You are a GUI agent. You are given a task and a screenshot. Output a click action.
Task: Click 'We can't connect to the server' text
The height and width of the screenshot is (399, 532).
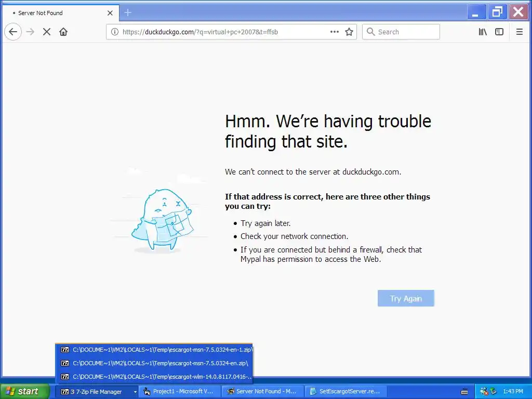pos(313,172)
